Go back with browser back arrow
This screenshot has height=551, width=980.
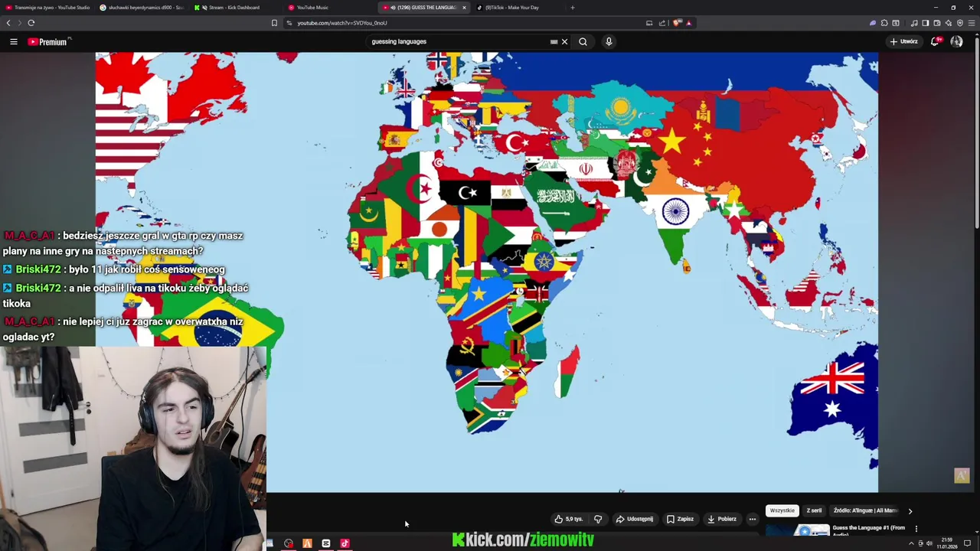point(8,23)
